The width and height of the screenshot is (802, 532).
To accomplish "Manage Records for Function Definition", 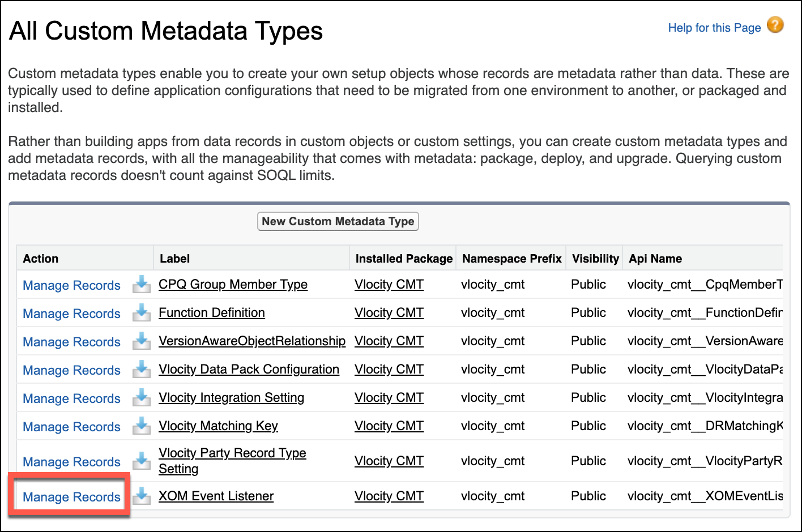I will [x=71, y=314].
